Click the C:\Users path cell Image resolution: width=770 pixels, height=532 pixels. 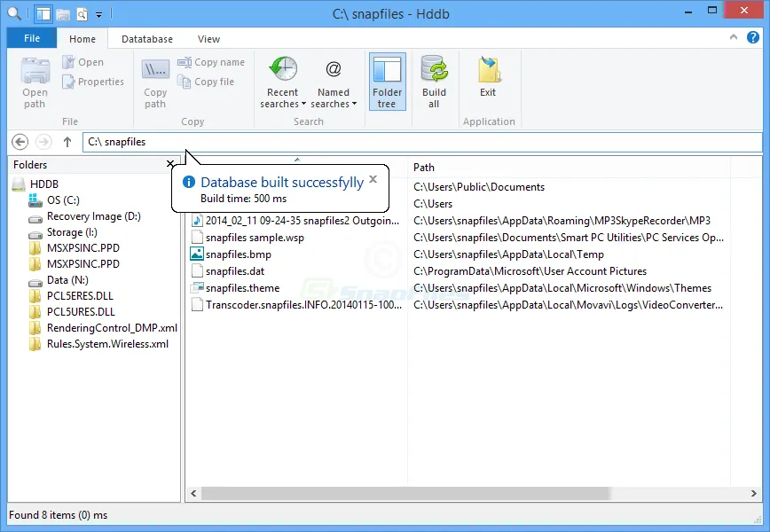433,204
